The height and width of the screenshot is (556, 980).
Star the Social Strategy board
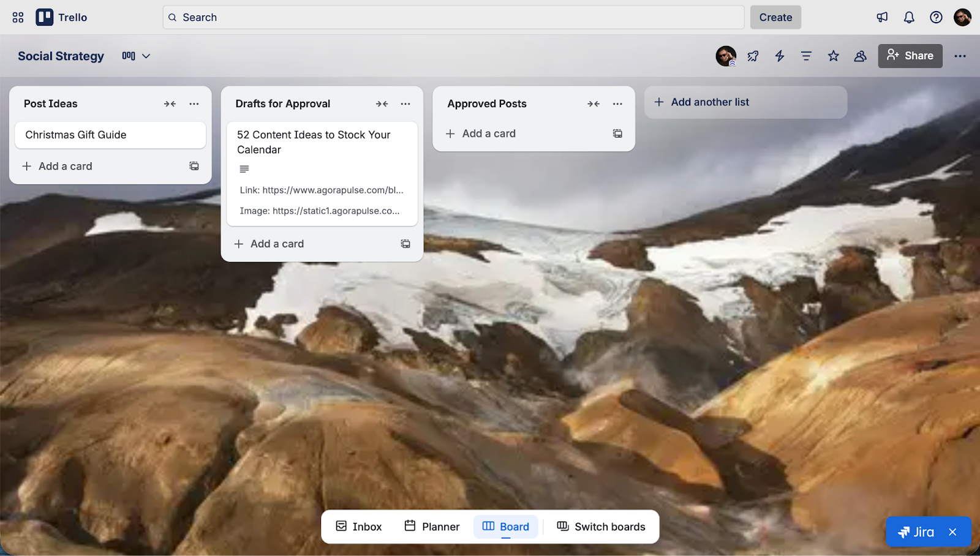click(832, 56)
